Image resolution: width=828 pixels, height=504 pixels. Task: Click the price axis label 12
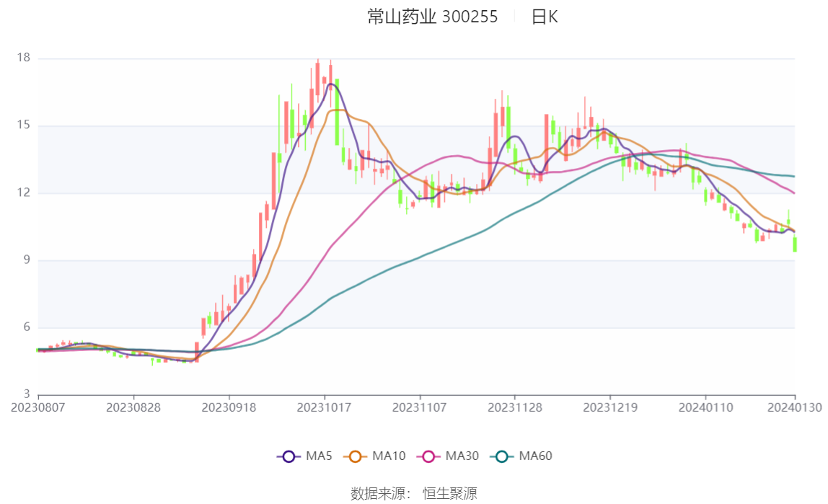pos(24,192)
